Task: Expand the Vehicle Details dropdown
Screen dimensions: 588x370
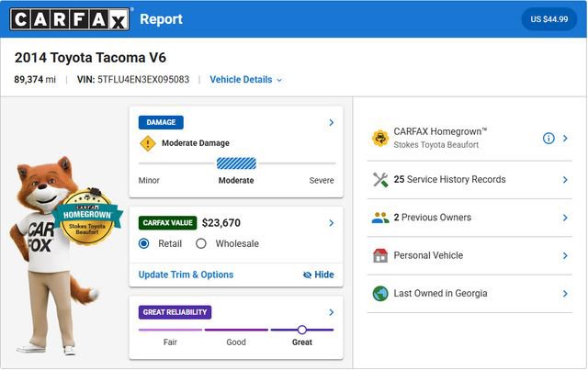Action: [x=245, y=80]
